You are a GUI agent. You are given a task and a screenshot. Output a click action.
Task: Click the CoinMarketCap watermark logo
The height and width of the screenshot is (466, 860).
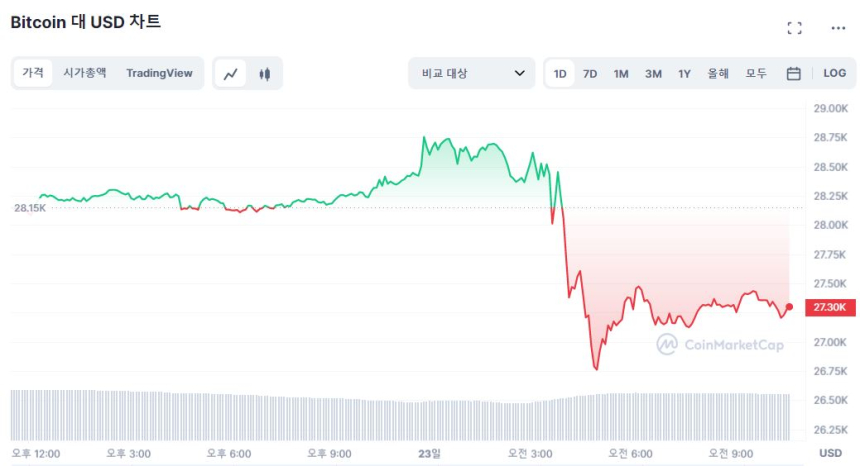(x=719, y=344)
